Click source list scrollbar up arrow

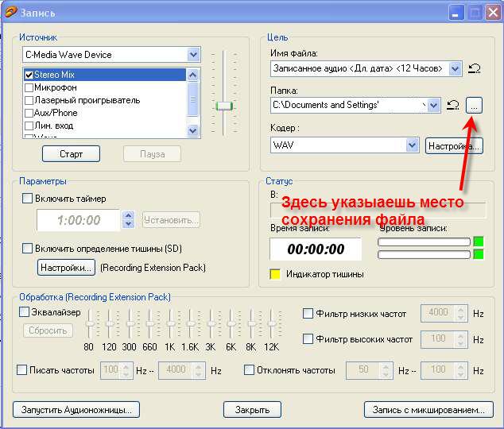[x=193, y=75]
